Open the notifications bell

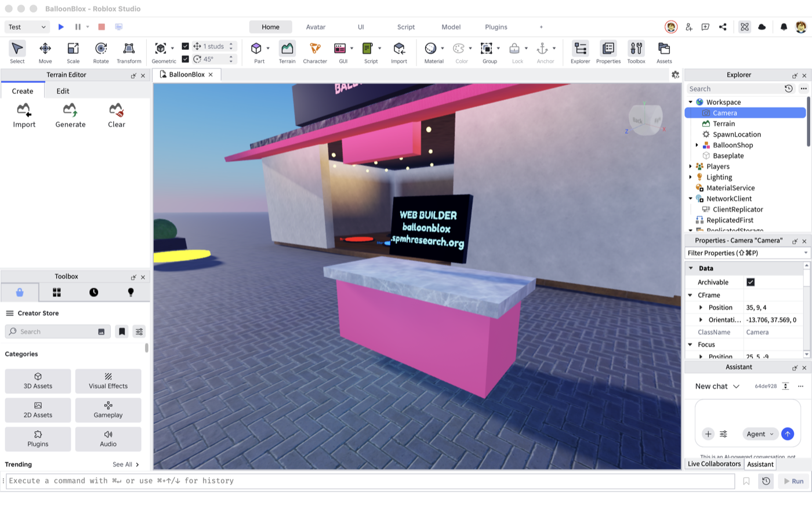click(x=784, y=27)
